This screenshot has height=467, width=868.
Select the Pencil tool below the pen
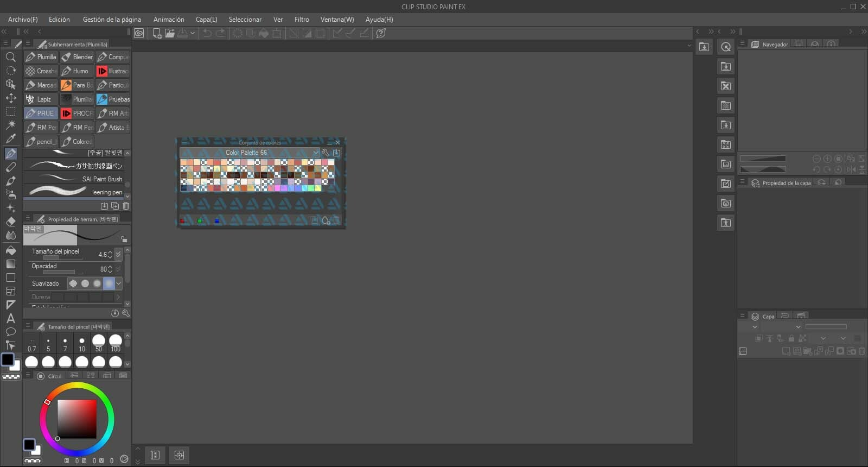click(x=10, y=167)
